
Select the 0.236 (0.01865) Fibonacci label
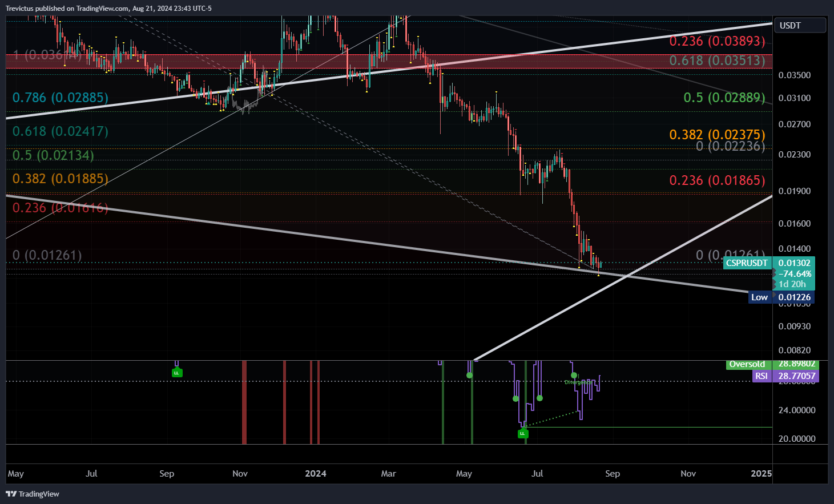(717, 180)
